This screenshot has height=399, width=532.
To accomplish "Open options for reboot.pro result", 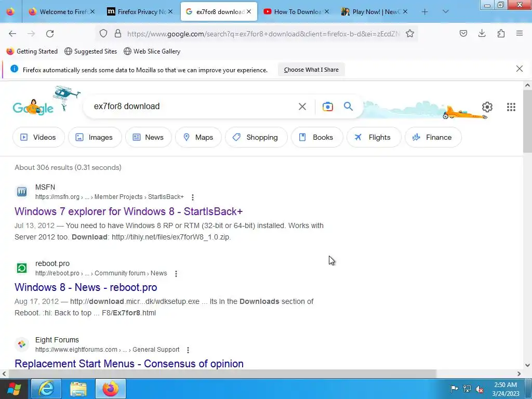I will click(176, 273).
